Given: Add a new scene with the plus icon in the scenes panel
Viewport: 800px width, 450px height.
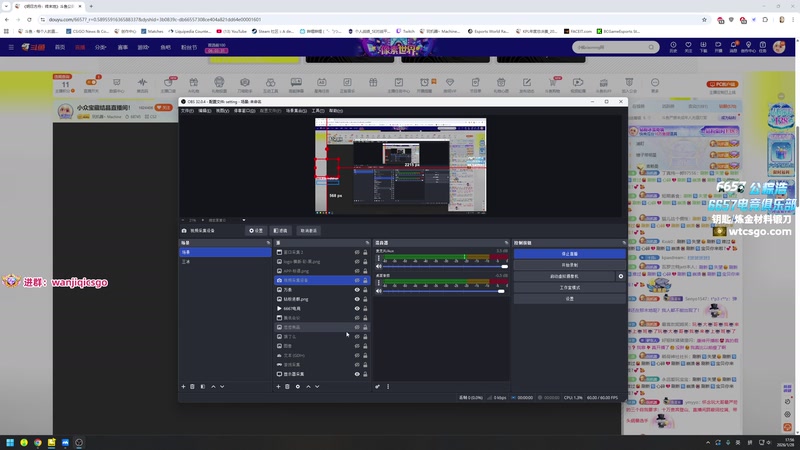Looking at the screenshot, I should pyautogui.click(x=183, y=387).
